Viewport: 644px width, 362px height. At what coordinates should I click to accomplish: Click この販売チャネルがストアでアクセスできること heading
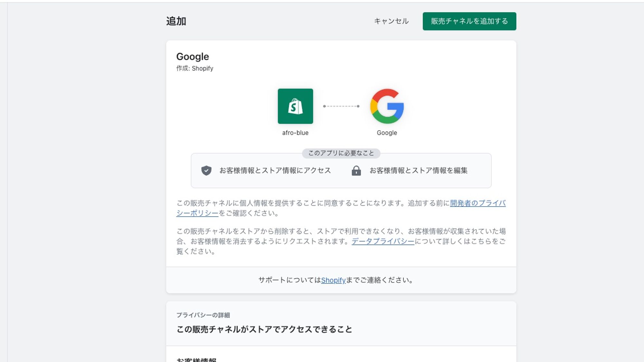coord(264,330)
